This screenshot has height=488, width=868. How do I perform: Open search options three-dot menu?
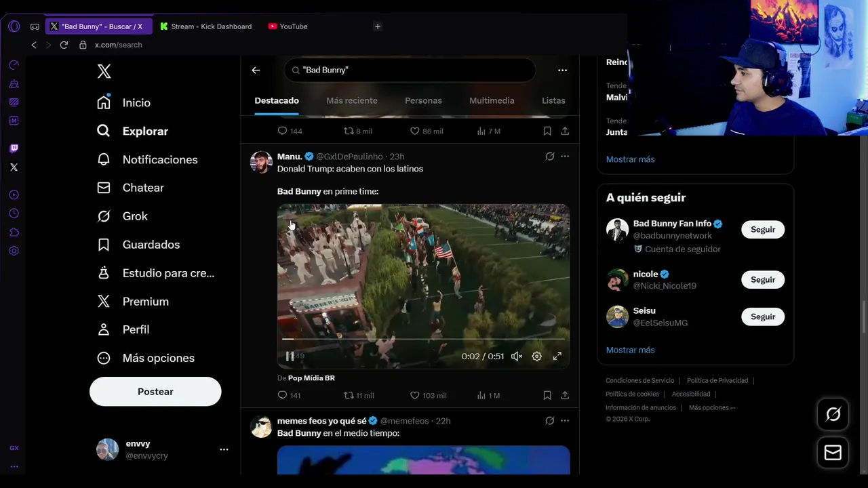pos(562,70)
